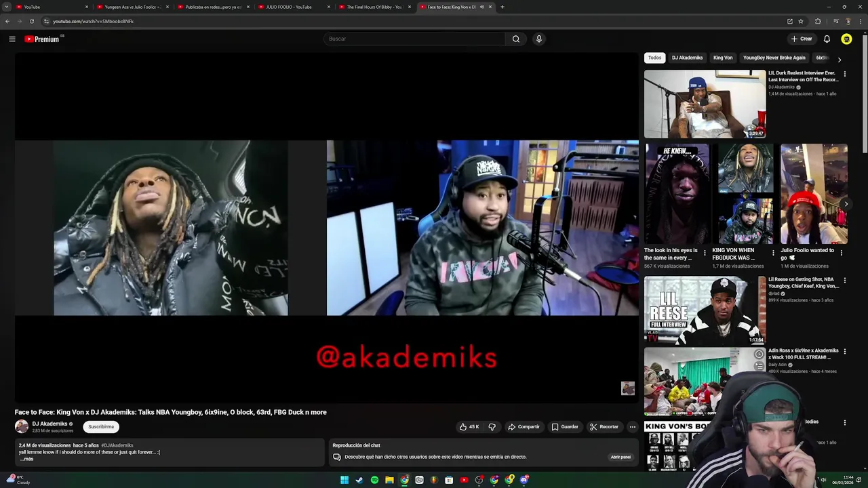Click the YouTube Premium logo
868x488 pixels.
click(x=43, y=39)
